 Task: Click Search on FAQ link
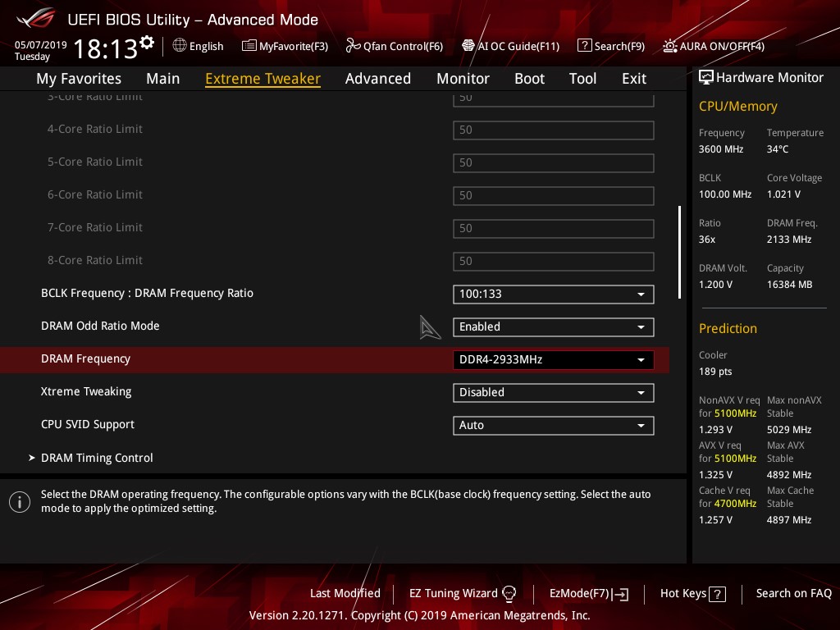793,594
